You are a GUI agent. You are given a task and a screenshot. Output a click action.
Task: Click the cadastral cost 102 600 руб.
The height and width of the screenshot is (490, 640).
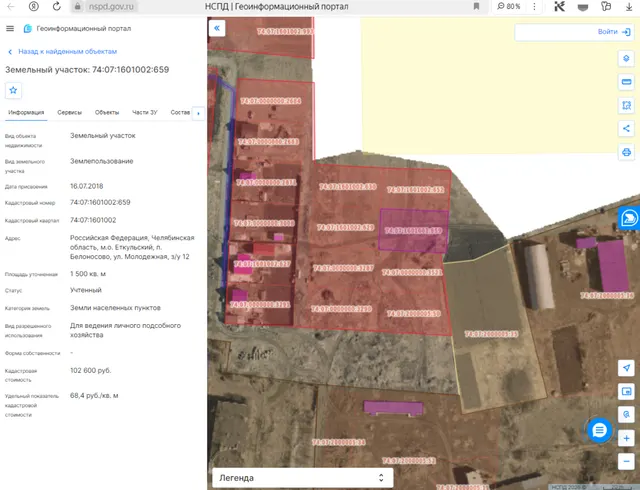click(91, 370)
